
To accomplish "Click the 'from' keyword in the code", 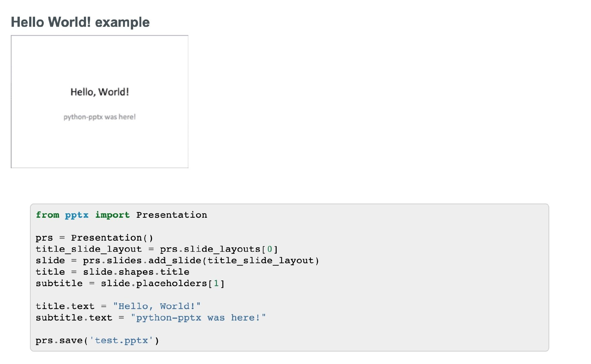I will click(48, 215).
